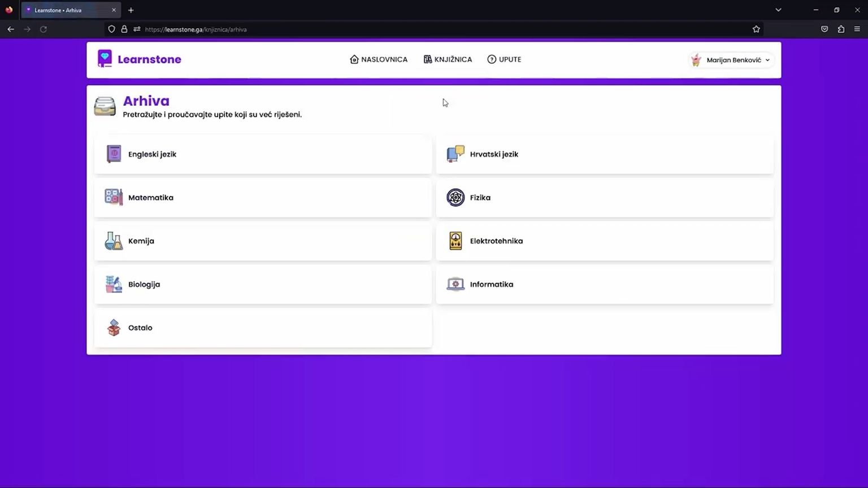Open the browser tab list dropdown

point(778,10)
